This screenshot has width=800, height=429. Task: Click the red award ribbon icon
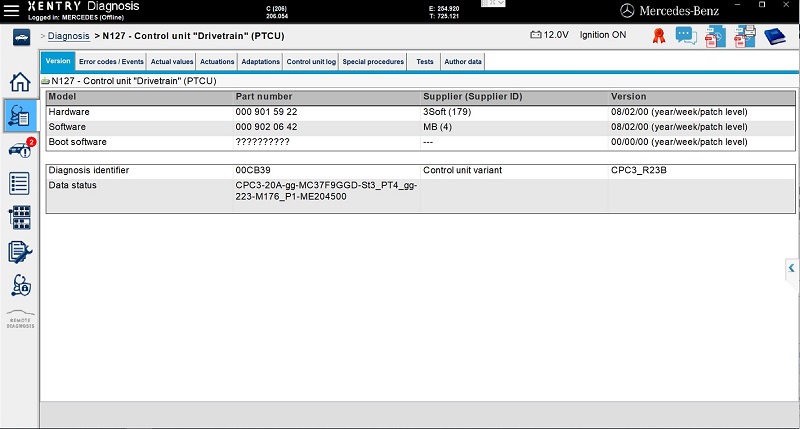tap(659, 36)
